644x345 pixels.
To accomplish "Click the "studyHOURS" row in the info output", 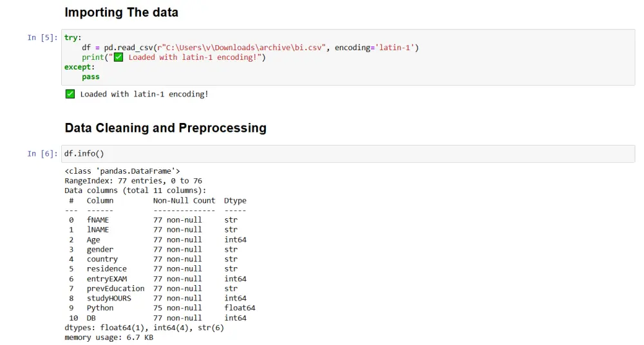I will pos(109,298).
